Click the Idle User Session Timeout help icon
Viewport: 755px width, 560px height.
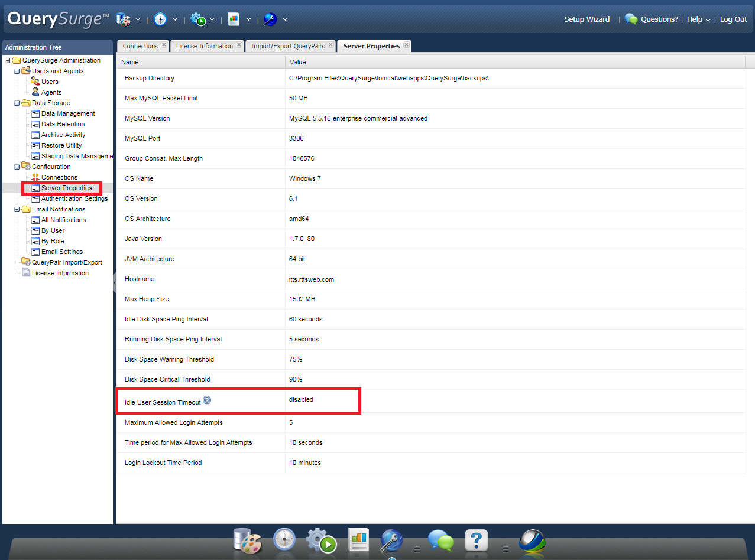pos(207,400)
